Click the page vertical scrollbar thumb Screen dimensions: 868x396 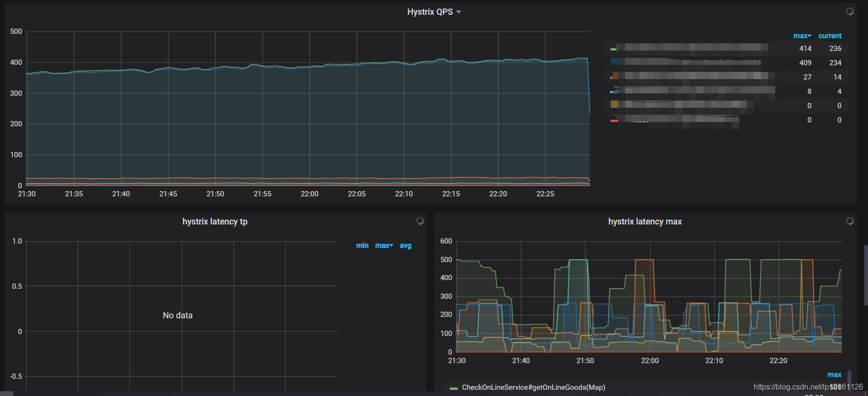866,275
